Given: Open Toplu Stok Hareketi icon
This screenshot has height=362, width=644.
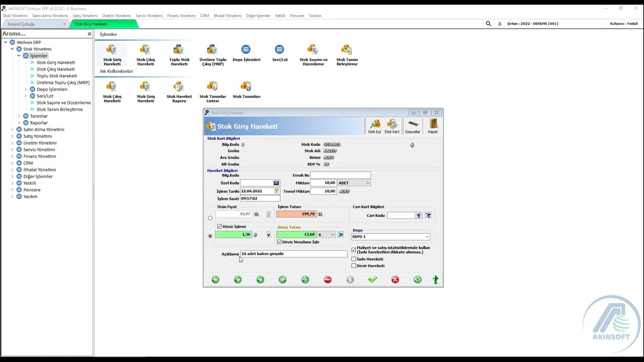Looking at the screenshot, I should [x=179, y=55].
